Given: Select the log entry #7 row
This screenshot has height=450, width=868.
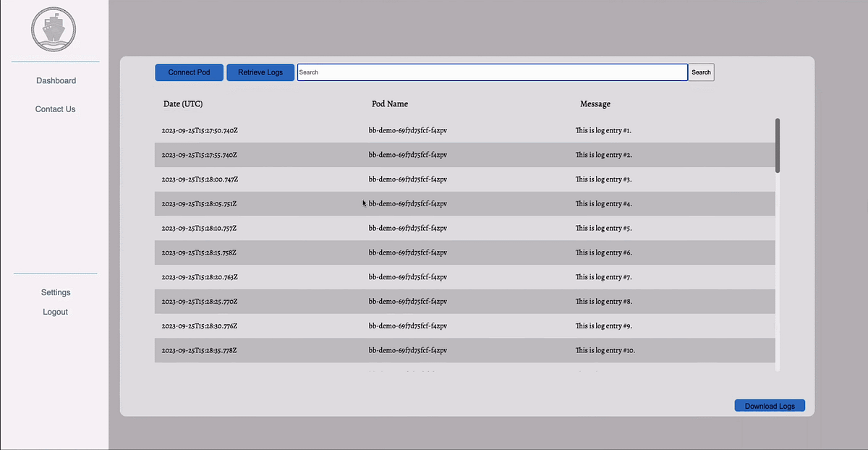Looking at the screenshot, I should [x=463, y=276].
